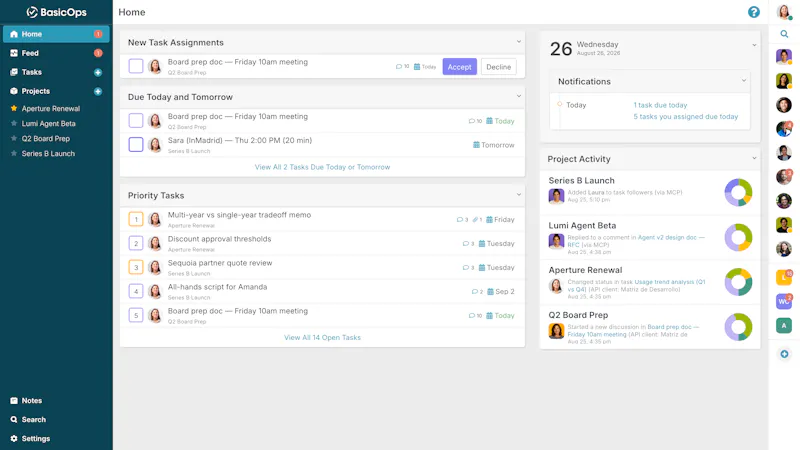Open the help question mark icon
800x450 pixels.
point(754,12)
